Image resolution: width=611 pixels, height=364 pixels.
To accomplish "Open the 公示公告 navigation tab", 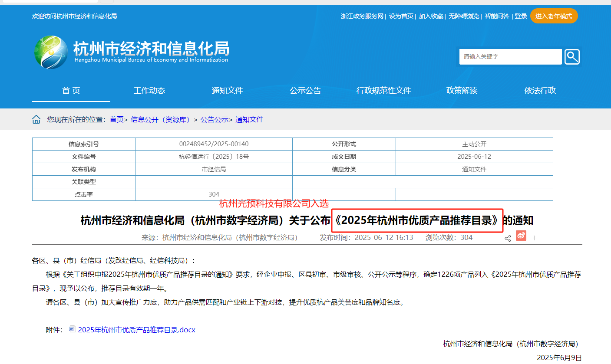I will [x=306, y=91].
